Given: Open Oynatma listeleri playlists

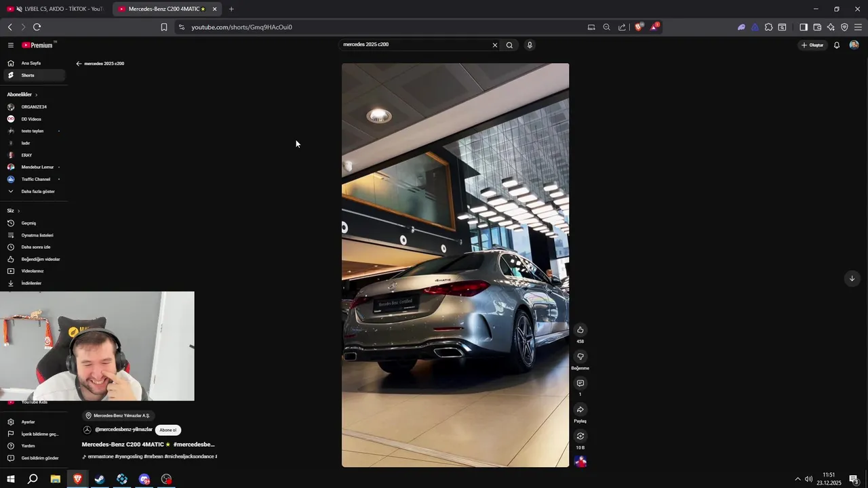Looking at the screenshot, I should 33,235.
